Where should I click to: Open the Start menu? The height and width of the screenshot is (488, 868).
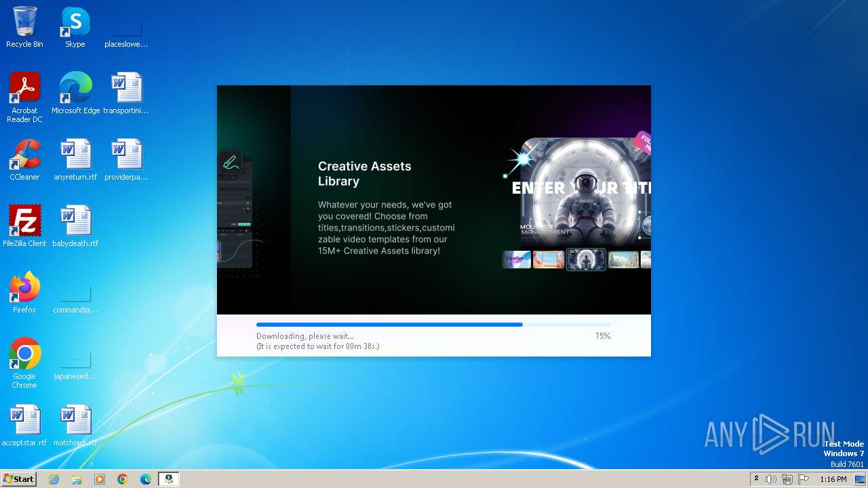pos(18,479)
